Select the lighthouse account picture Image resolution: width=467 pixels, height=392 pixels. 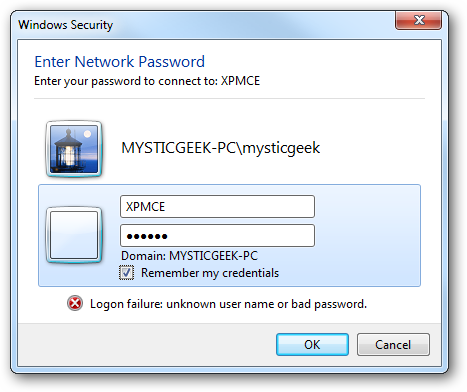pyautogui.click(x=74, y=149)
